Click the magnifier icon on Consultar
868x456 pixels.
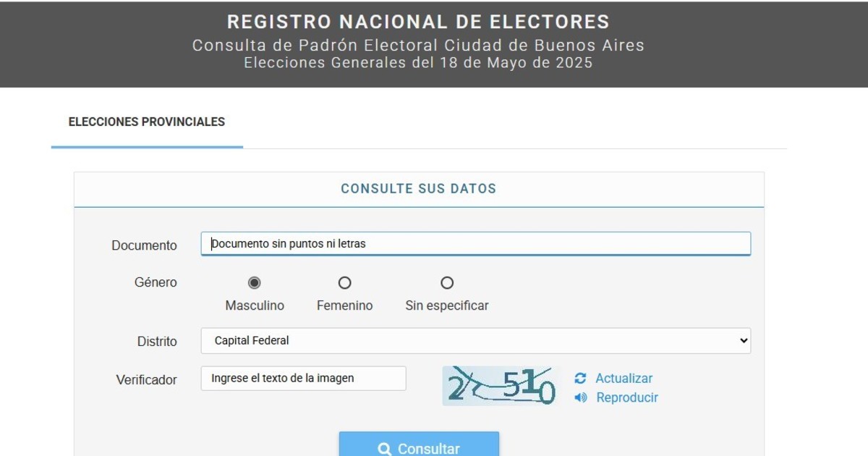[385, 449]
